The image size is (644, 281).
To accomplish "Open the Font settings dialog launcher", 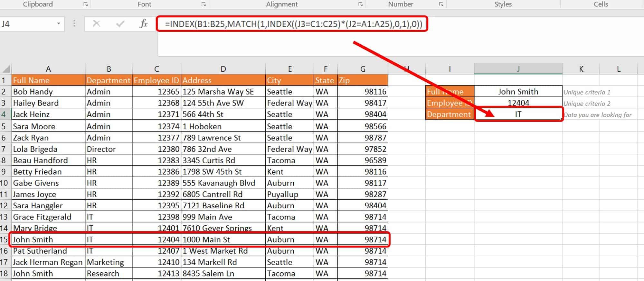I will coord(204,4).
